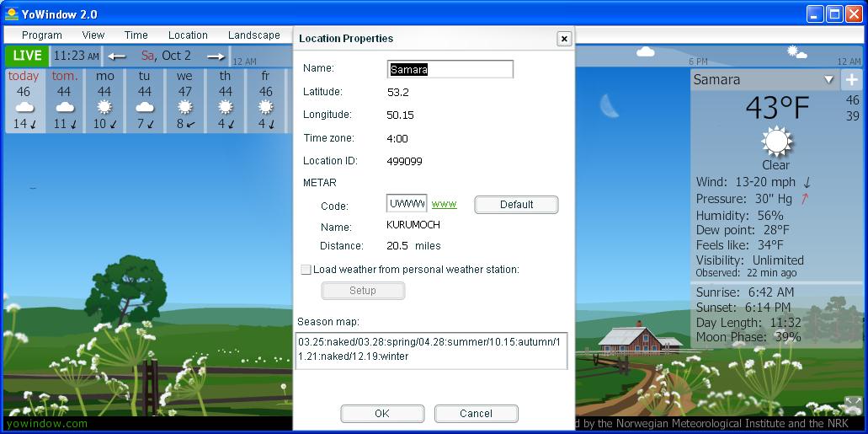Click the 43°F current temperature
This screenshot has width=868, height=434.
[777, 108]
